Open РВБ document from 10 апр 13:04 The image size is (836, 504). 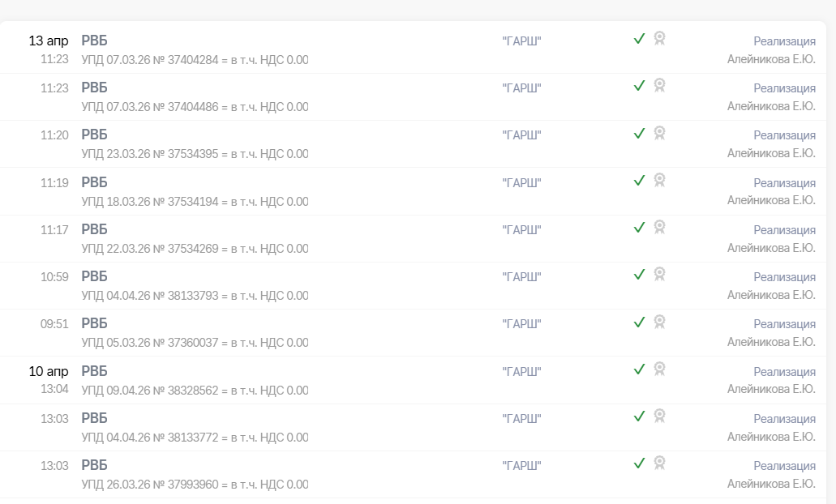click(94, 371)
